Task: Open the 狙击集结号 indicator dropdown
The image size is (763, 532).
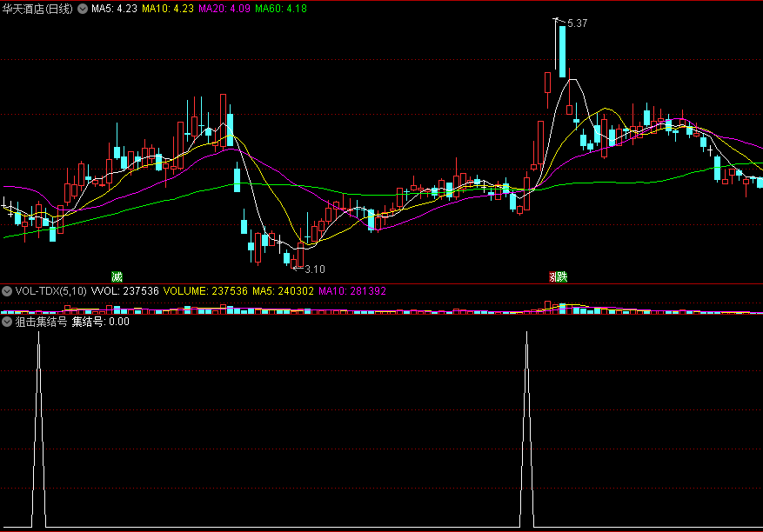Action: (7, 322)
